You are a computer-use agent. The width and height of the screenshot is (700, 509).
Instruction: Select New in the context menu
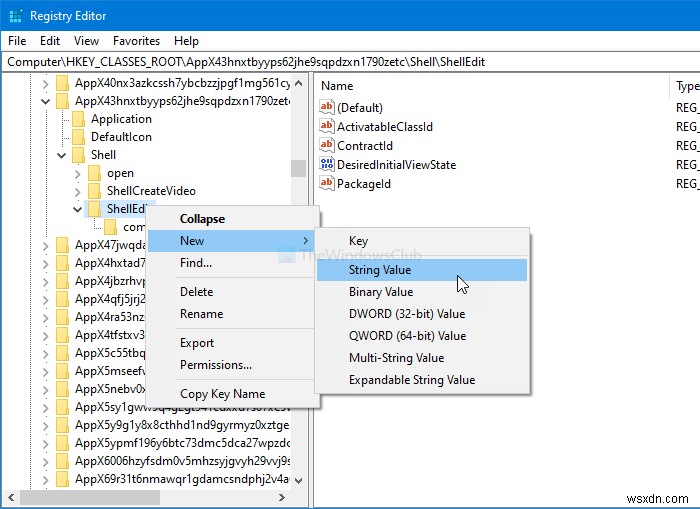point(233,241)
